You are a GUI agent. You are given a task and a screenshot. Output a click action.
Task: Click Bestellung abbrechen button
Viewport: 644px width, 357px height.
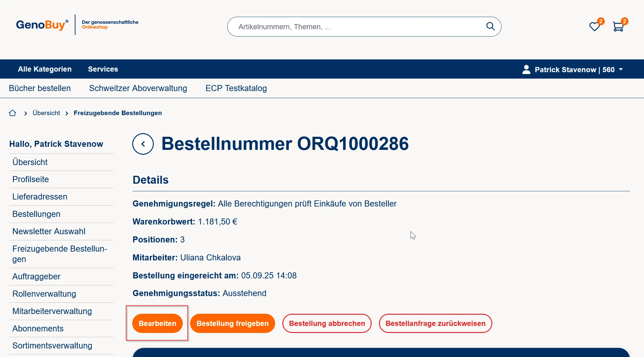[x=327, y=323]
